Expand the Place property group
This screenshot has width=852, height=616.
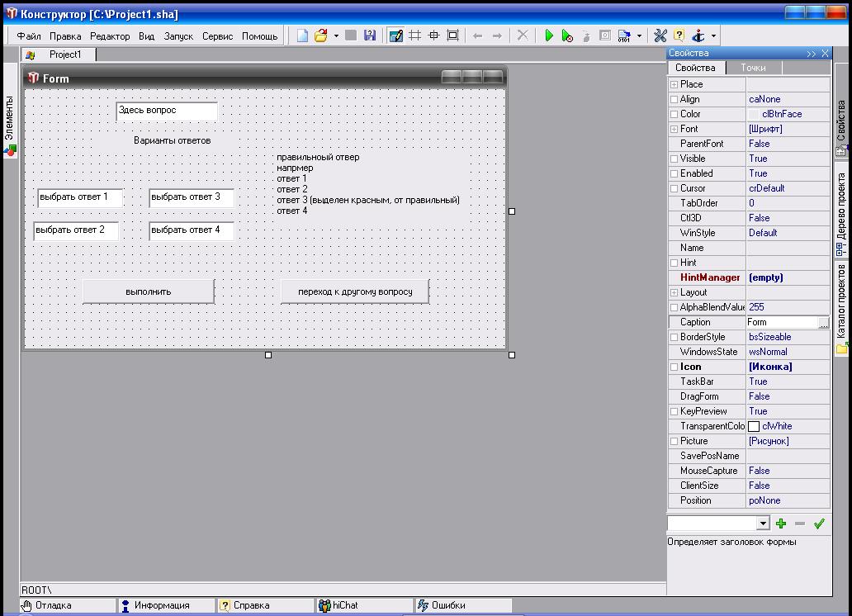pos(674,84)
